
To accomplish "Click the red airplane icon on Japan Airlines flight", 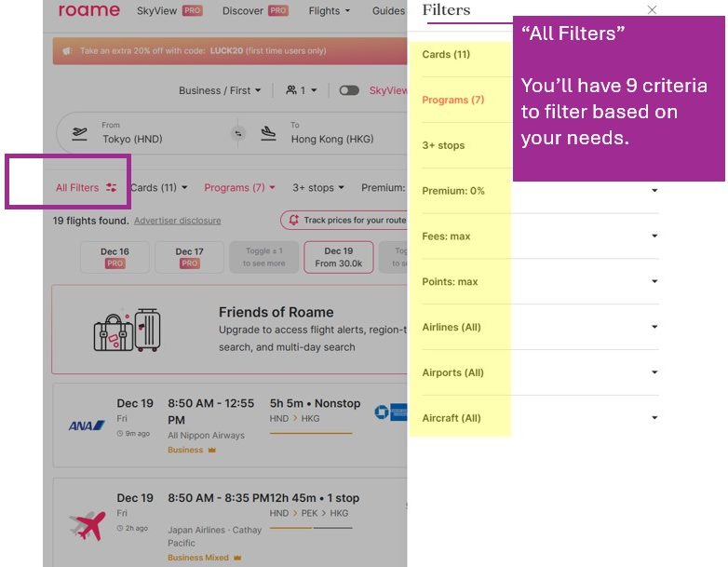I will pyautogui.click(x=88, y=526).
